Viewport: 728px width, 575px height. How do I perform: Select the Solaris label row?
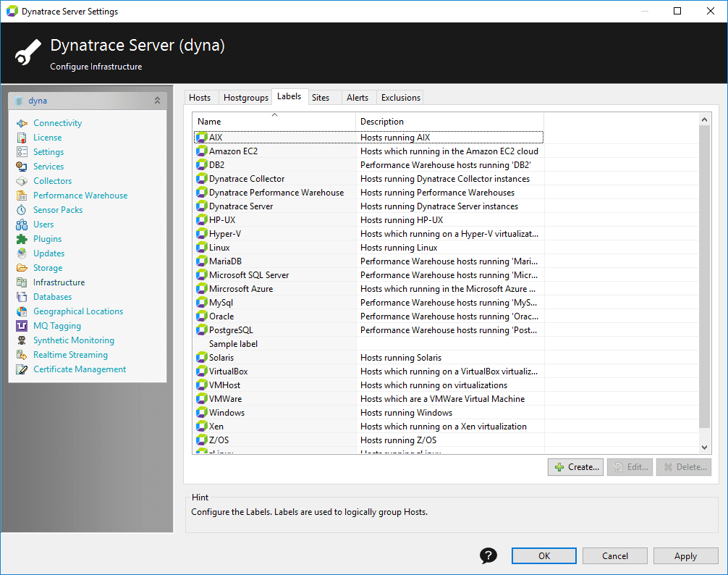click(368, 358)
